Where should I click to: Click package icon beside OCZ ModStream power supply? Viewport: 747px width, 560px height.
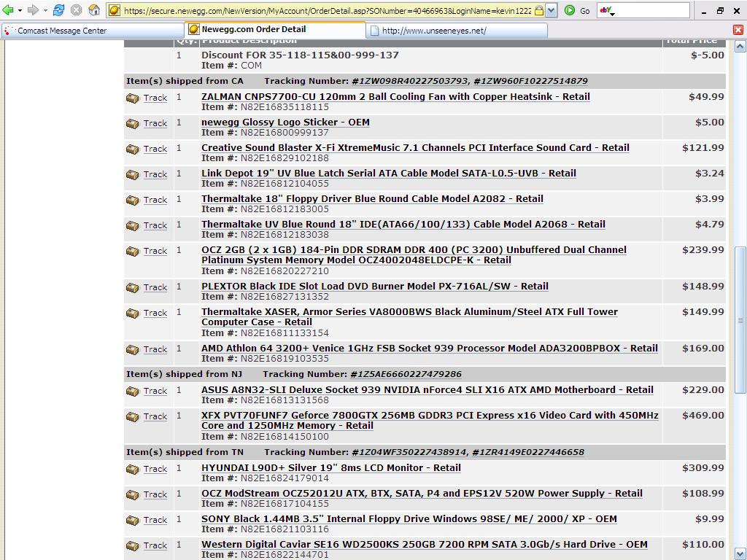pos(133,495)
